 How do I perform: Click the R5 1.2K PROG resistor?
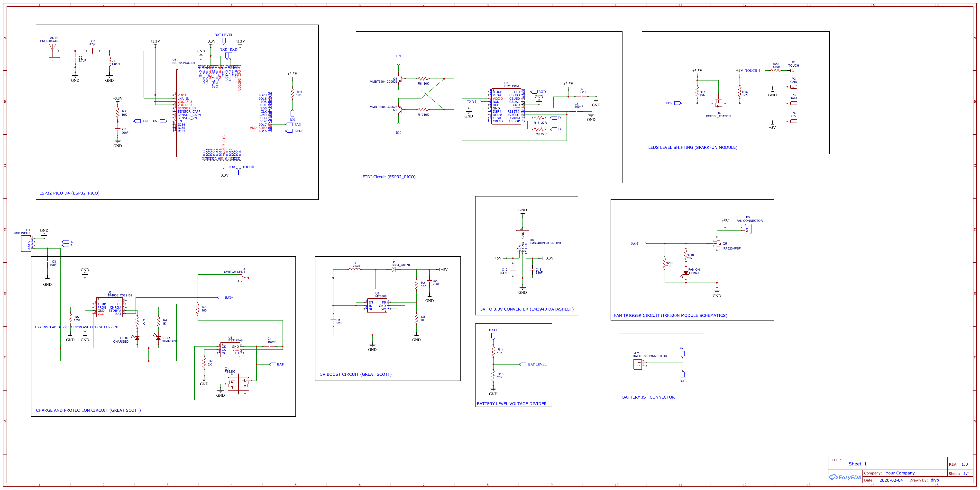[x=70, y=319]
